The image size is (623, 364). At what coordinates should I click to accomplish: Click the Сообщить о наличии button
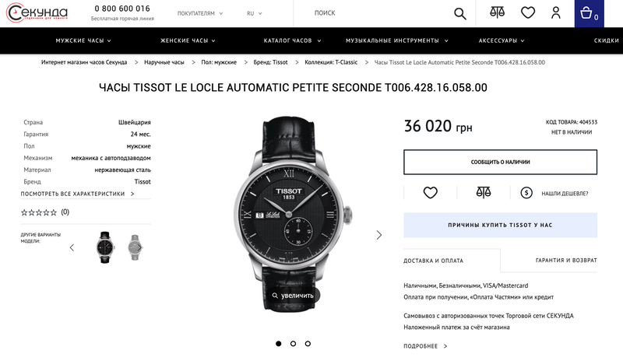(x=500, y=162)
